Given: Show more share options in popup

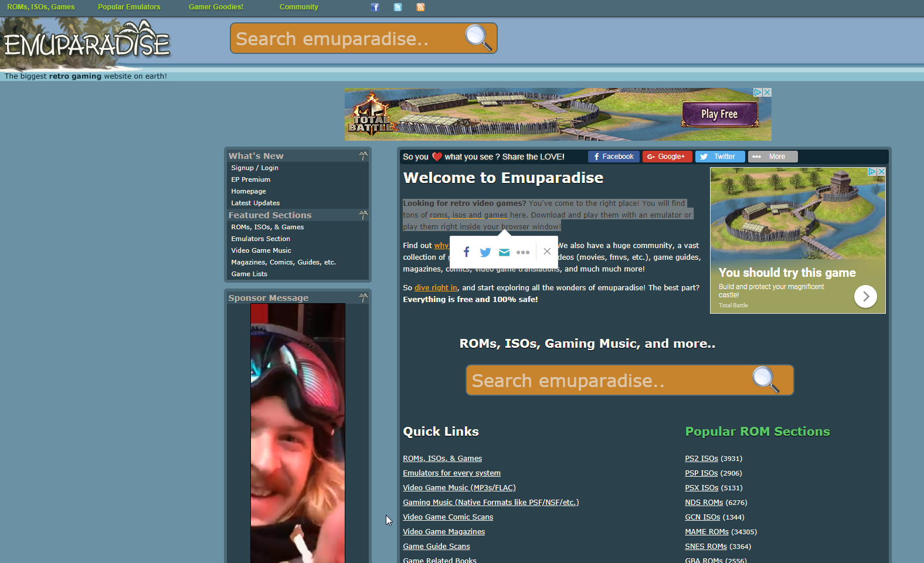Looking at the screenshot, I should point(523,252).
